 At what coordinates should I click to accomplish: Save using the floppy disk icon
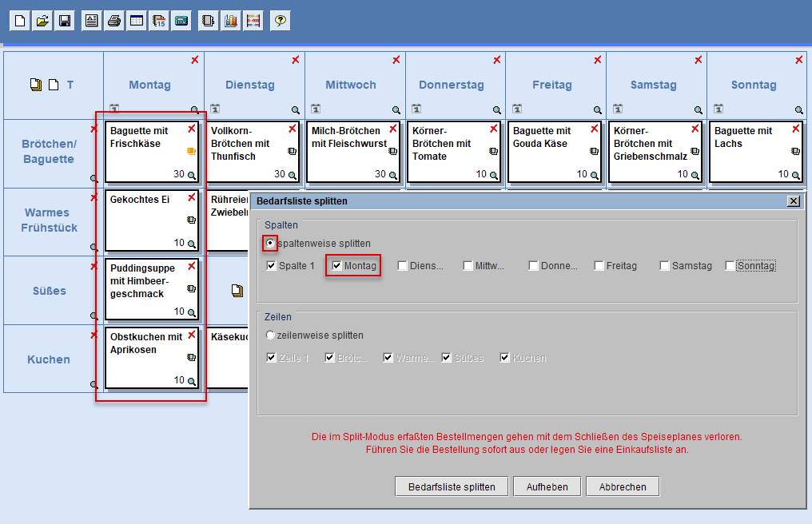(x=65, y=22)
